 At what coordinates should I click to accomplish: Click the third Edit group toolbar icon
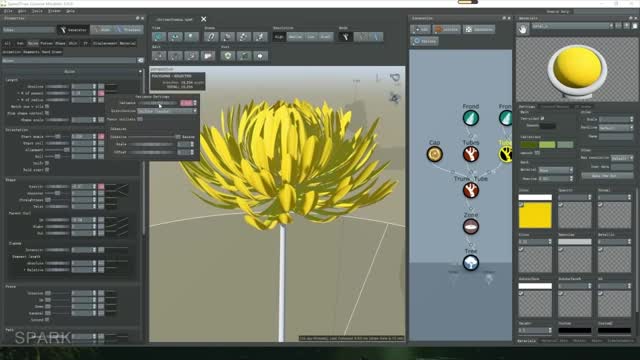click(x=191, y=56)
